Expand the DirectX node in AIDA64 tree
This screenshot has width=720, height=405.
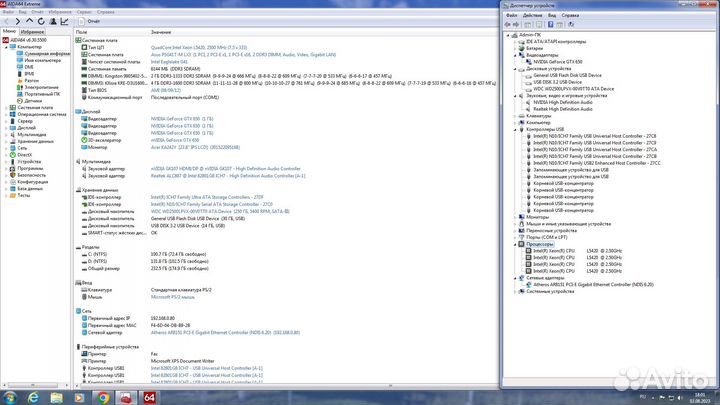click(6, 155)
